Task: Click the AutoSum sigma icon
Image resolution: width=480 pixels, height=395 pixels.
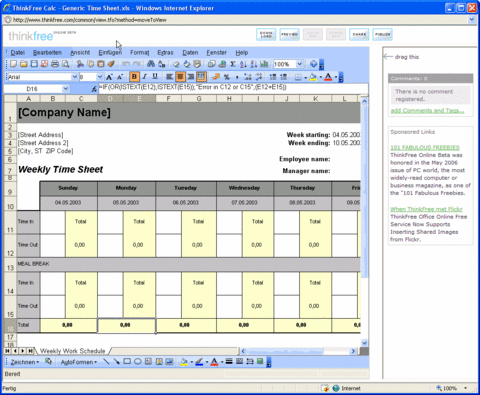Action: coord(233,64)
